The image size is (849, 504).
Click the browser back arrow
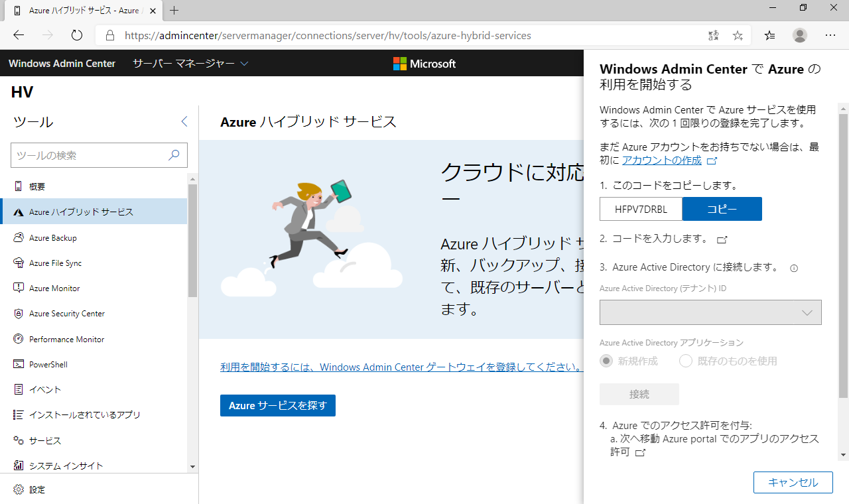(19, 35)
